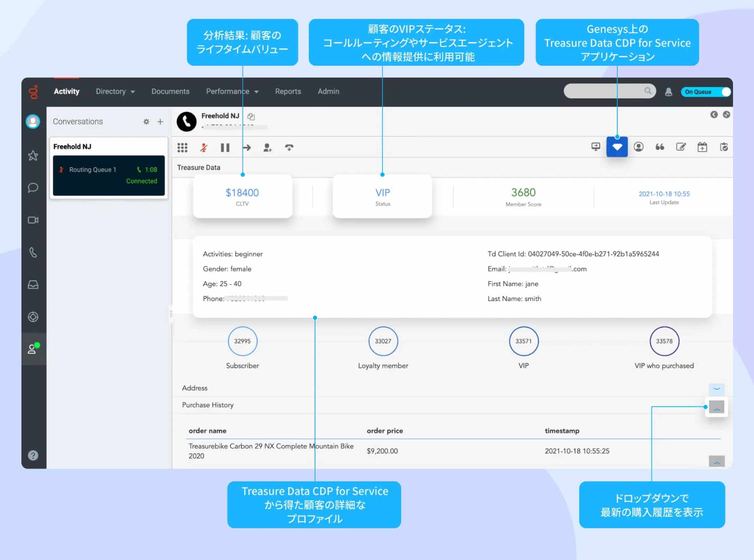Image resolution: width=754 pixels, height=560 pixels.
Task: Add a participant to the call
Action: point(268,147)
